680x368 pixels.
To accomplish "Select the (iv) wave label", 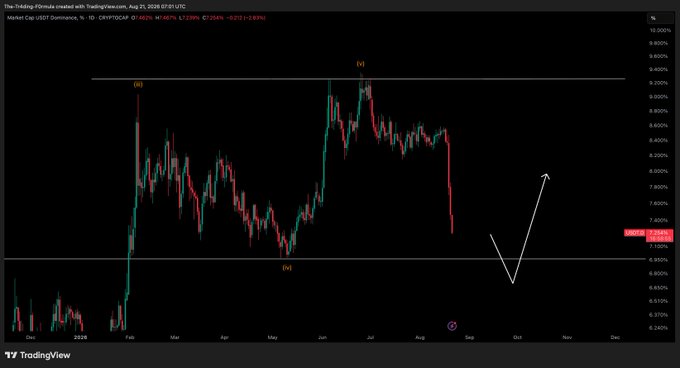I will [287, 268].
